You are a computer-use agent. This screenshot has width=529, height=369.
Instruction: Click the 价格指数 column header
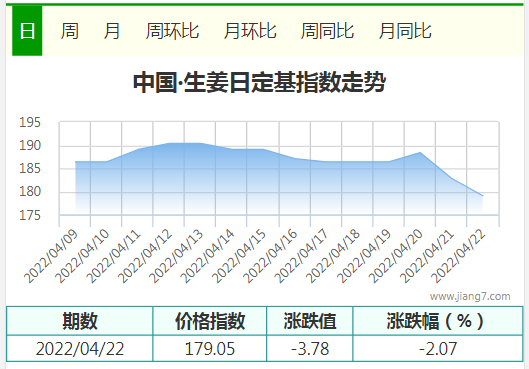(x=210, y=321)
